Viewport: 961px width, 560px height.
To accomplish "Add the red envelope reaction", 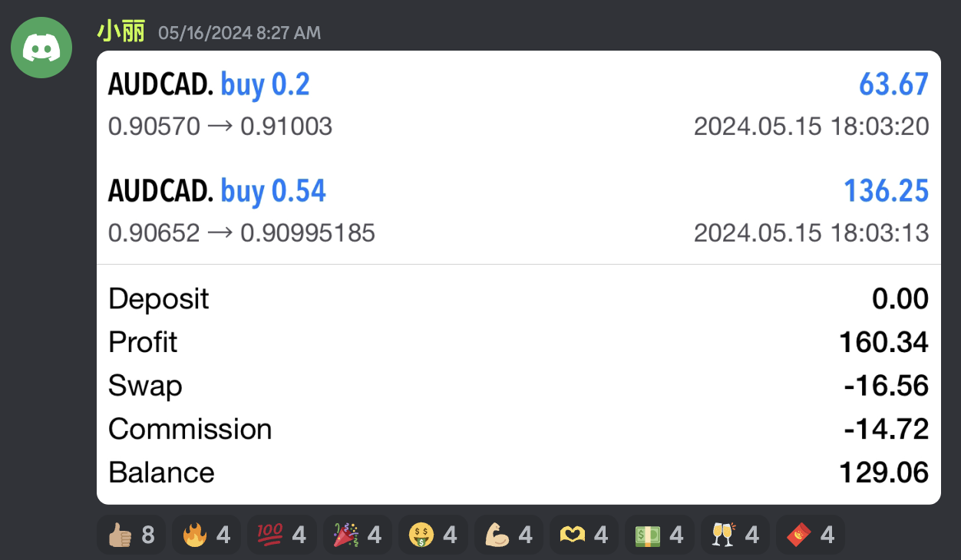I will point(811,534).
